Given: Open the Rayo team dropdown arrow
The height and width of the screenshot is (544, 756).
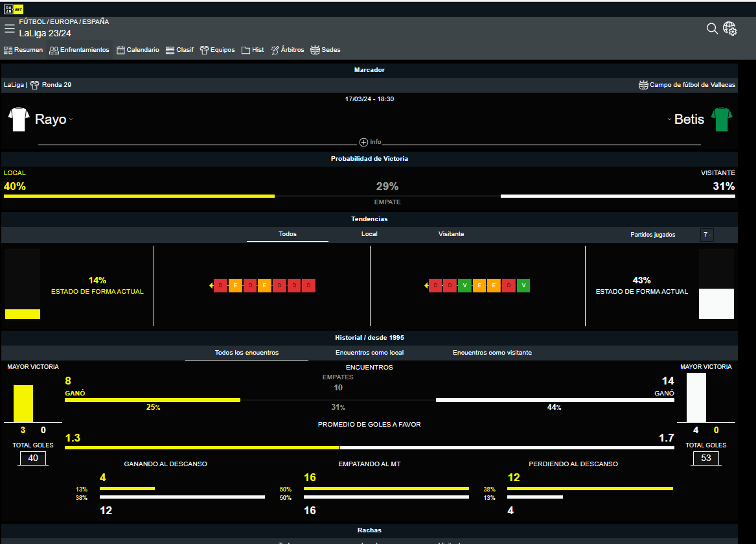Looking at the screenshot, I should 71,119.
